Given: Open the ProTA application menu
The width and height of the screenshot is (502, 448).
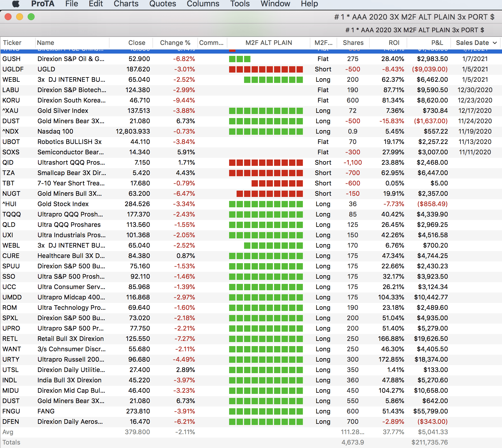Looking at the screenshot, I should [x=43, y=4].
